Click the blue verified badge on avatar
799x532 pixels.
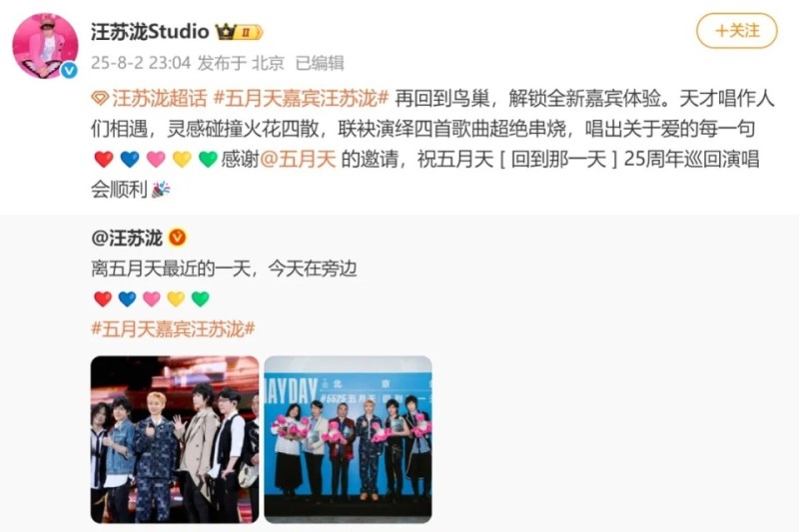(x=69, y=70)
